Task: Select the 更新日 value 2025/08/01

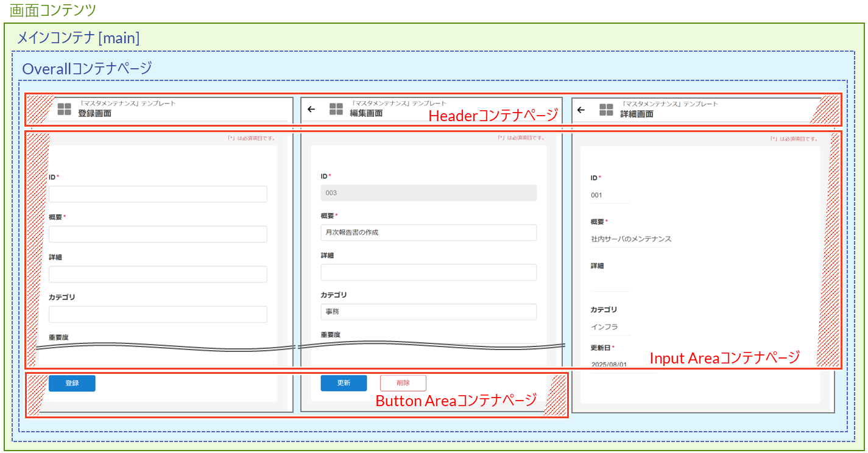Action: pyautogui.click(x=609, y=364)
